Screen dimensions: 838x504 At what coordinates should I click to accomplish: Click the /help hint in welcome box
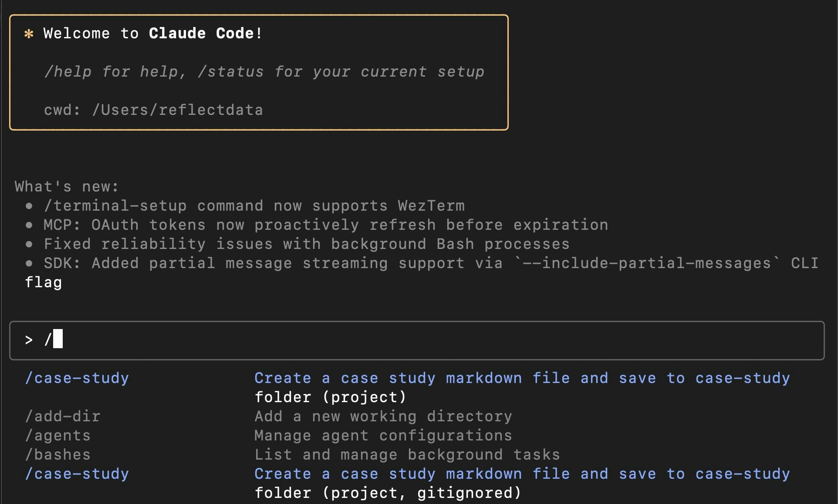click(x=68, y=72)
